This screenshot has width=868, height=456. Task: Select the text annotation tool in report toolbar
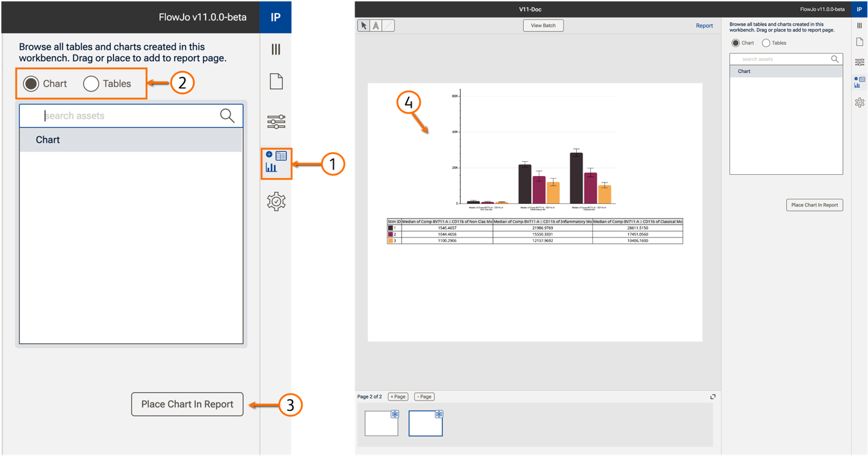pyautogui.click(x=376, y=26)
